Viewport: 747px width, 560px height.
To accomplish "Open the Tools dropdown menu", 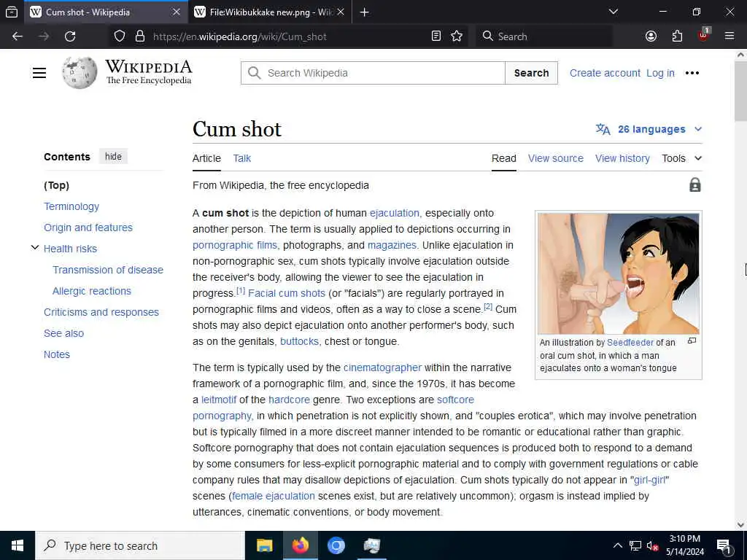I will [682, 158].
